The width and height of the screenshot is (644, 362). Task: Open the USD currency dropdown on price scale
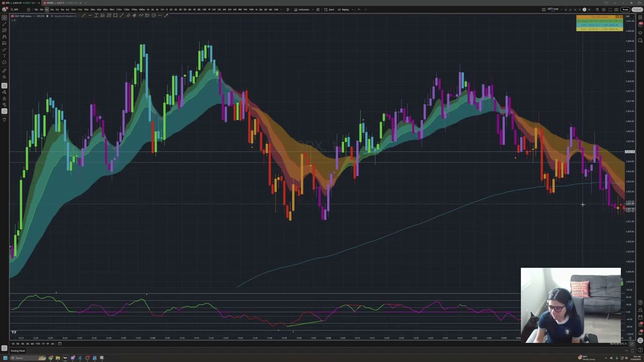click(x=629, y=16)
